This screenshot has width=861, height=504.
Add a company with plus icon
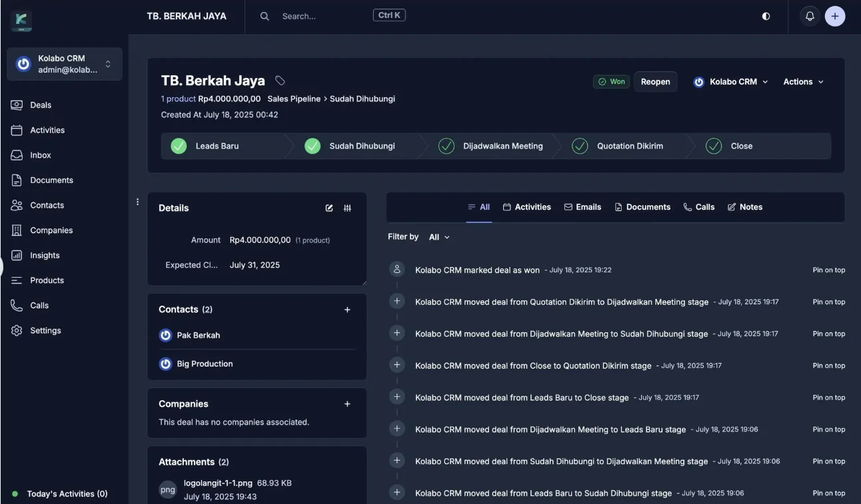(347, 404)
